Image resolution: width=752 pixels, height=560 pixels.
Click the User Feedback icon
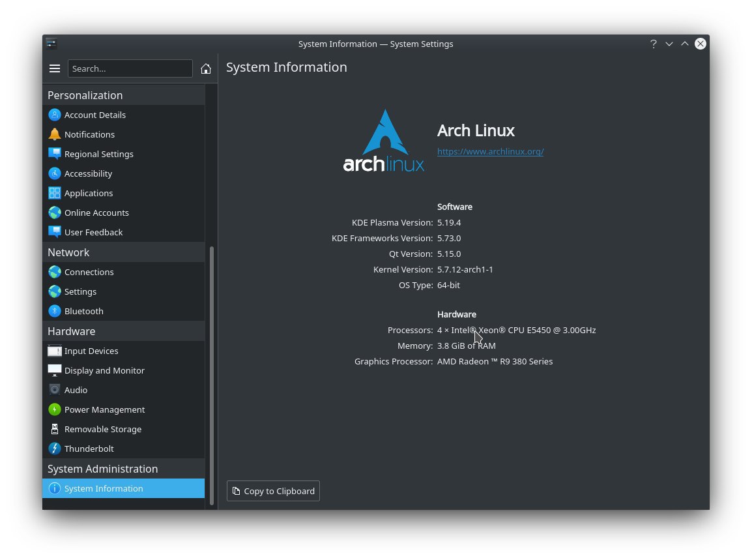(x=55, y=232)
